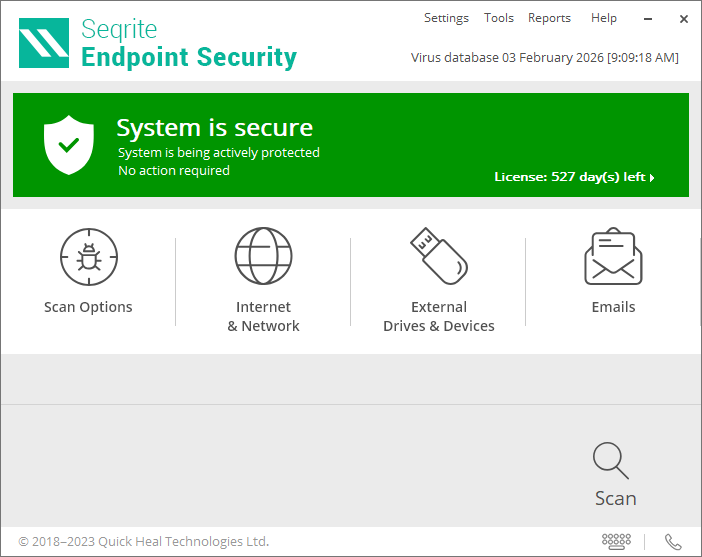
Task: Open the Tools menu
Action: (x=499, y=18)
